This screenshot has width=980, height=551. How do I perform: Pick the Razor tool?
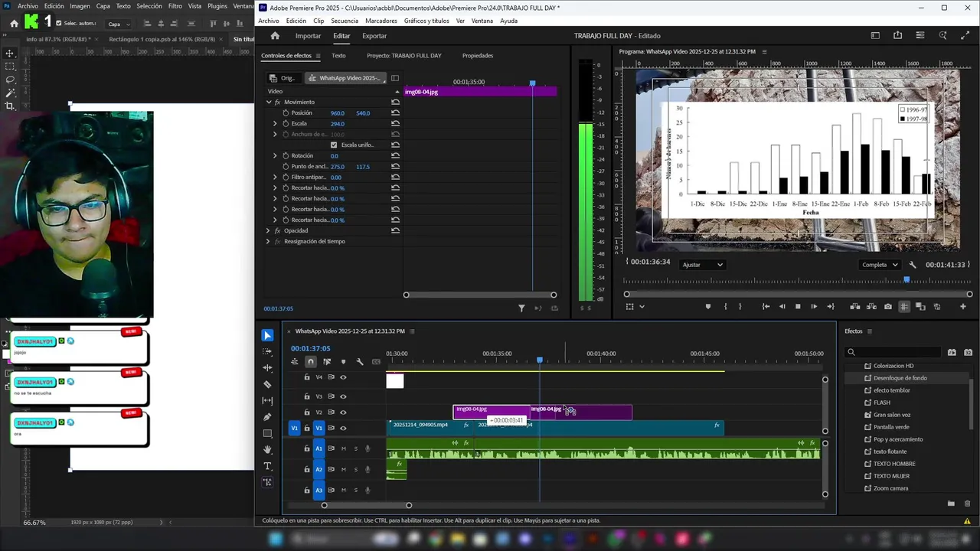coord(267,384)
